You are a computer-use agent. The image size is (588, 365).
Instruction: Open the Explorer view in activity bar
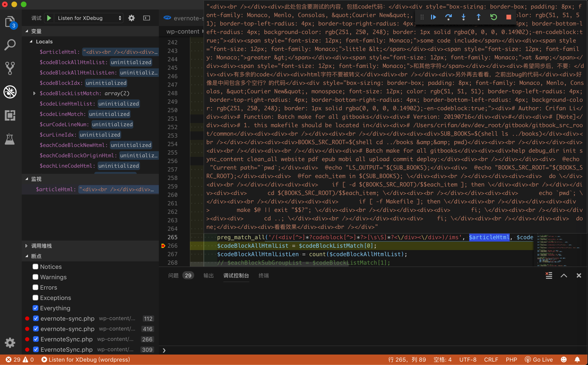pos(10,22)
